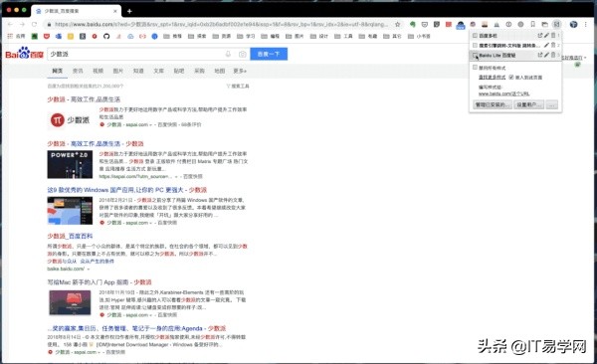Open a new tab with the plus button
Screen dimensions: 597x364
pos(129,11)
